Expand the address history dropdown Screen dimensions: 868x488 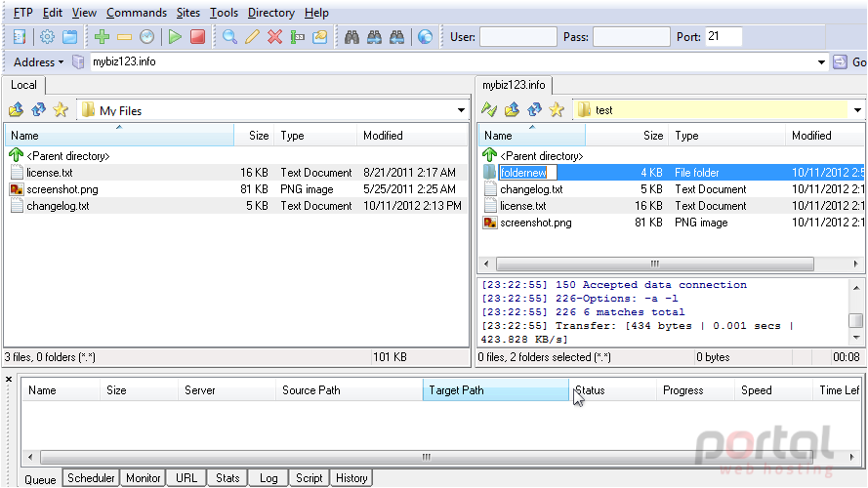[821, 62]
